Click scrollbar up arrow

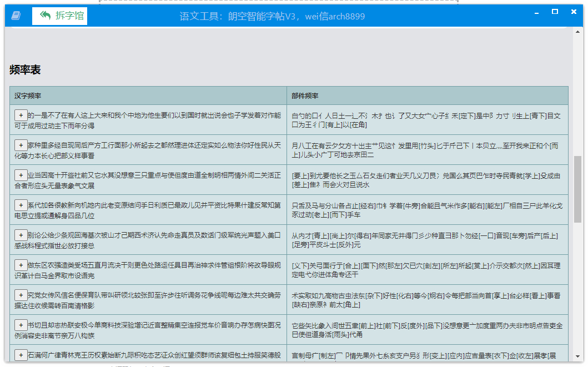[577, 32]
